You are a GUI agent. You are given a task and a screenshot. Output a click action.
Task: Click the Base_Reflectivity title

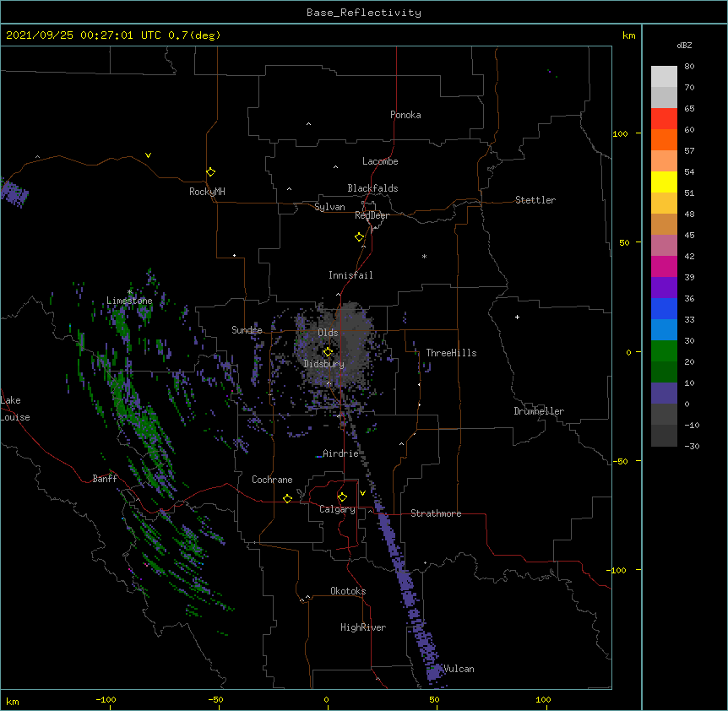[x=364, y=13]
